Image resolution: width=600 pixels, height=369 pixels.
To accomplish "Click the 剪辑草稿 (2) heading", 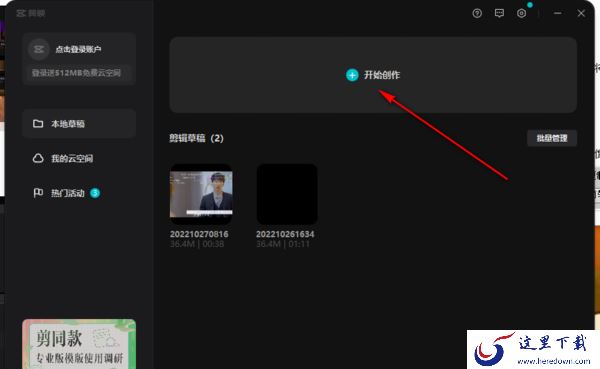I will click(x=196, y=138).
